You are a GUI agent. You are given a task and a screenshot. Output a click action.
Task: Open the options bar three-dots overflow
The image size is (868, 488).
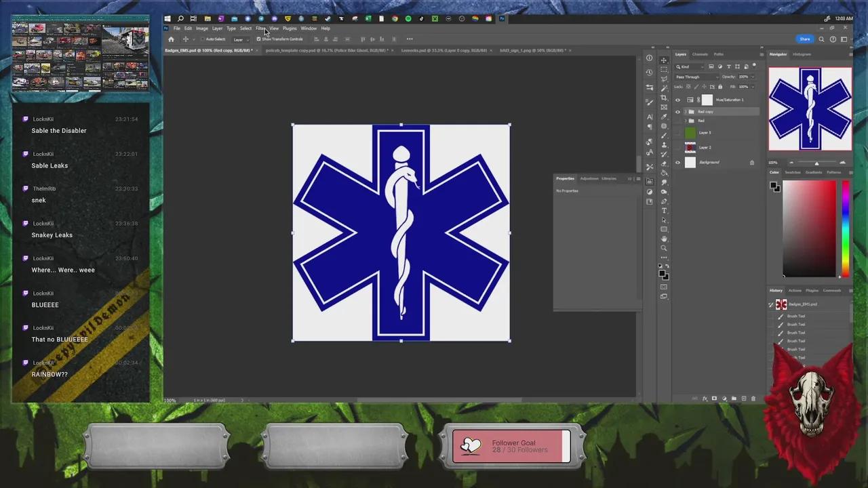pos(410,39)
